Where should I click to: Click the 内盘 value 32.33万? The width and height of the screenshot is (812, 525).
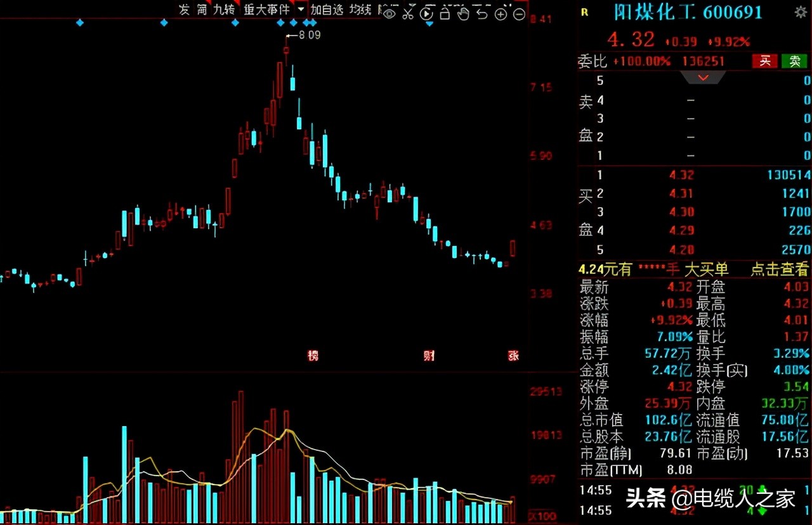pos(785,403)
